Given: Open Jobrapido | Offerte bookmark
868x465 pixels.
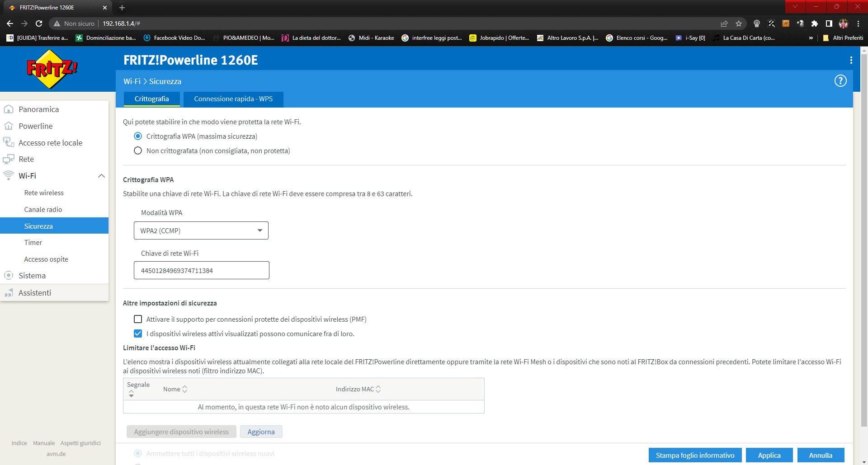Looking at the screenshot, I should pyautogui.click(x=500, y=38).
